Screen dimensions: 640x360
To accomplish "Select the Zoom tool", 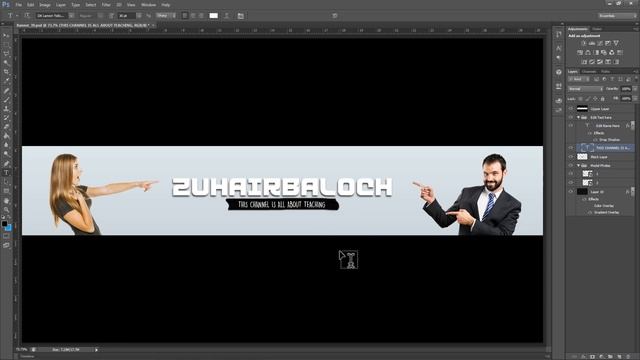I will (6, 210).
